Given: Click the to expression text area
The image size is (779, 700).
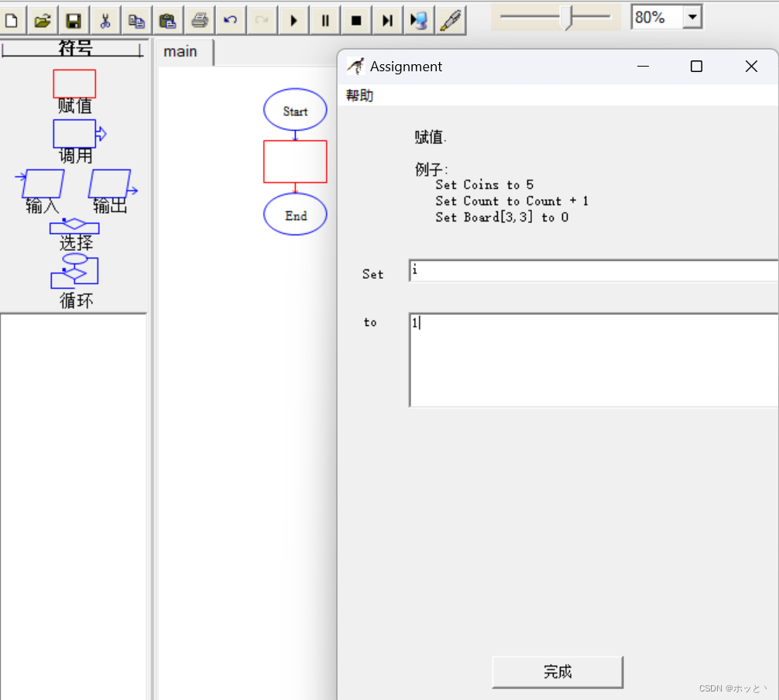Looking at the screenshot, I should 594,360.
